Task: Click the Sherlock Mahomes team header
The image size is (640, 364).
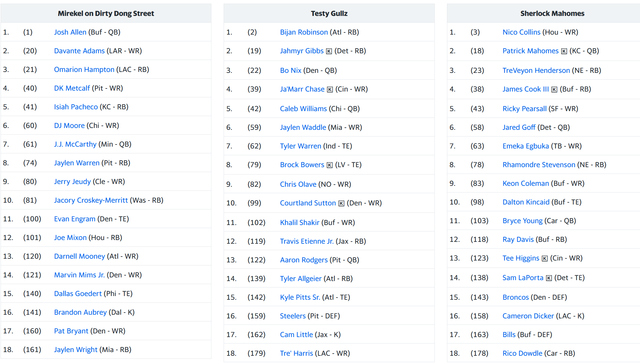Action: (552, 13)
